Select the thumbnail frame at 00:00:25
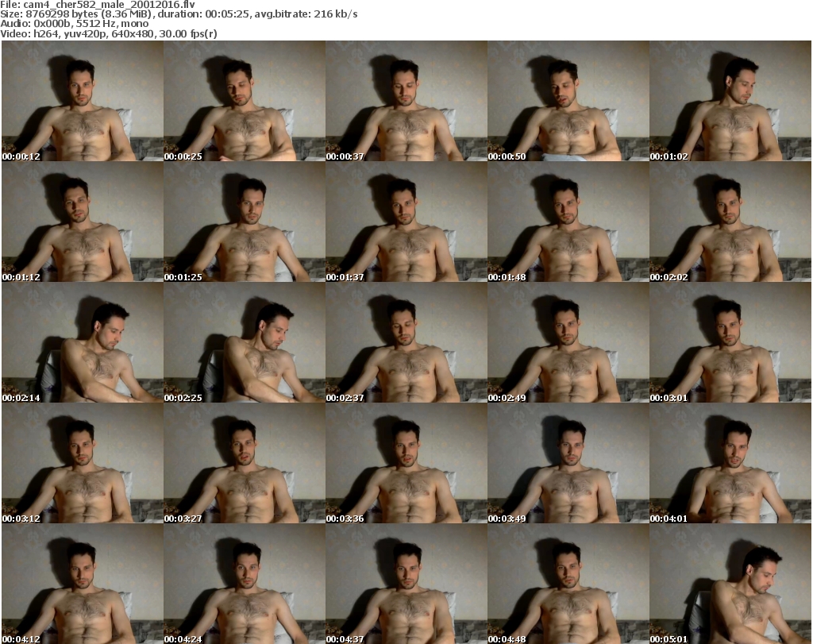 tap(245, 101)
